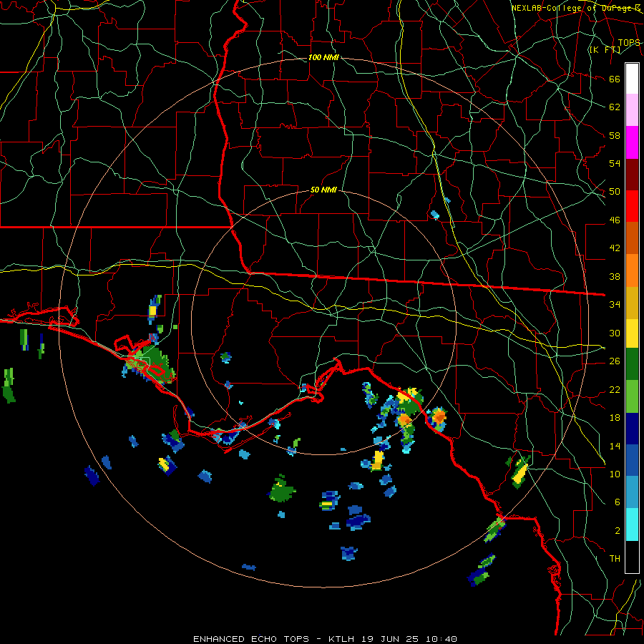Pick the dark orange legend swatch
The image size is (644, 644).
click(632, 238)
